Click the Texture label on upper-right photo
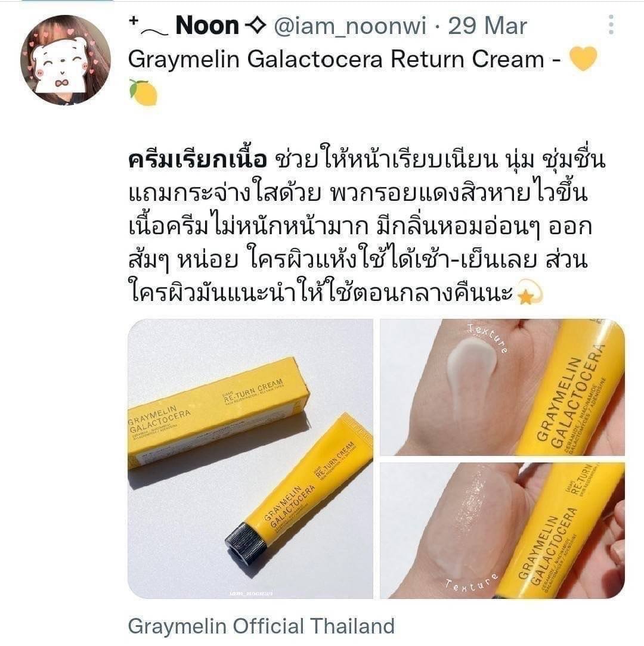The height and width of the screenshot is (646, 644). tap(488, 338)
